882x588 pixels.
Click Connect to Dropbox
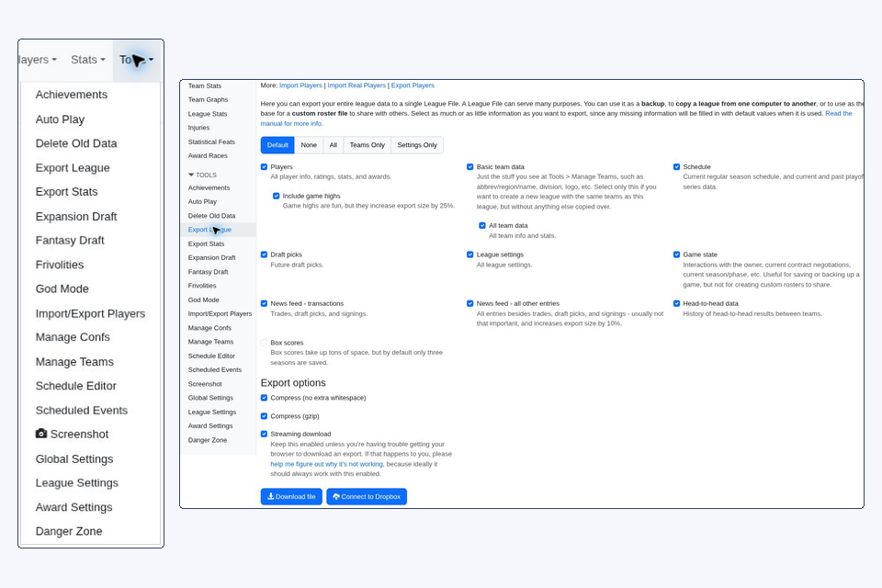click(367, 497)
